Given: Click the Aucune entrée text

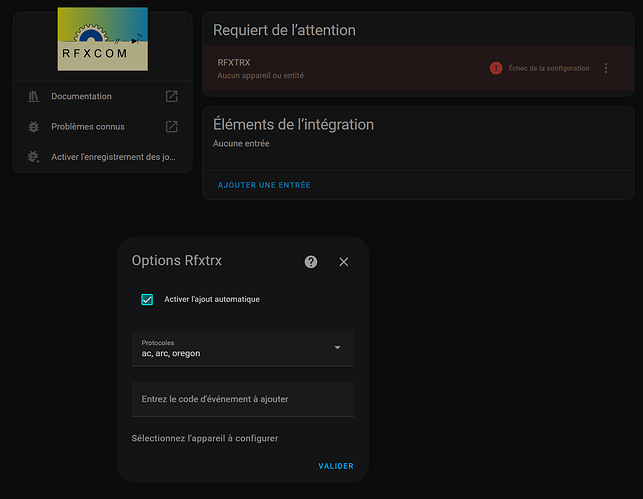Looking at the screenshot, I should [x=241, y=144].
